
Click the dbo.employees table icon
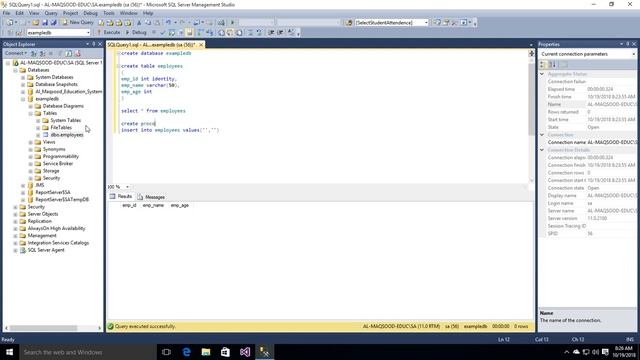click(x=46, y=135)
